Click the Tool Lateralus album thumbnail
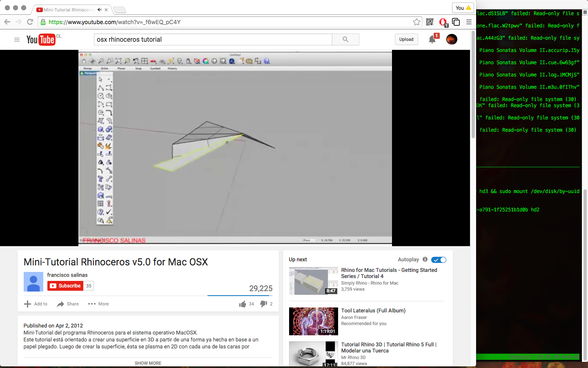The image size is (588, 368). tap(314, 321)
